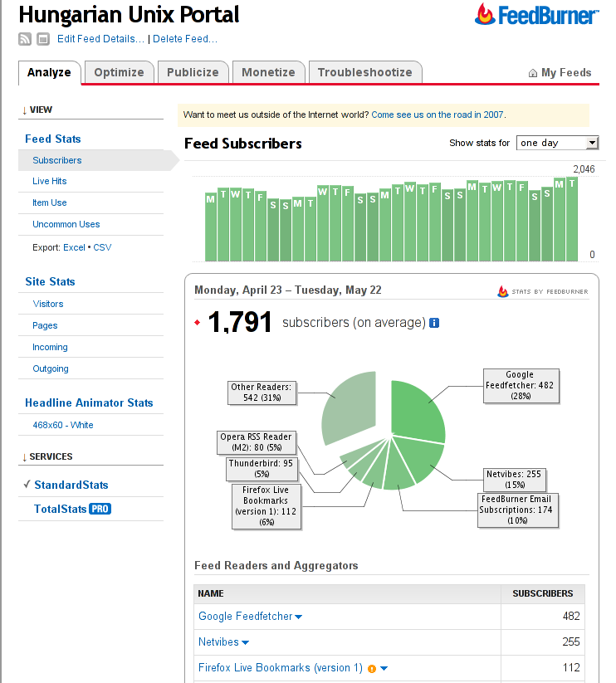616x683 pixels.
Task: Open Item Use stats
Action: 49,202
